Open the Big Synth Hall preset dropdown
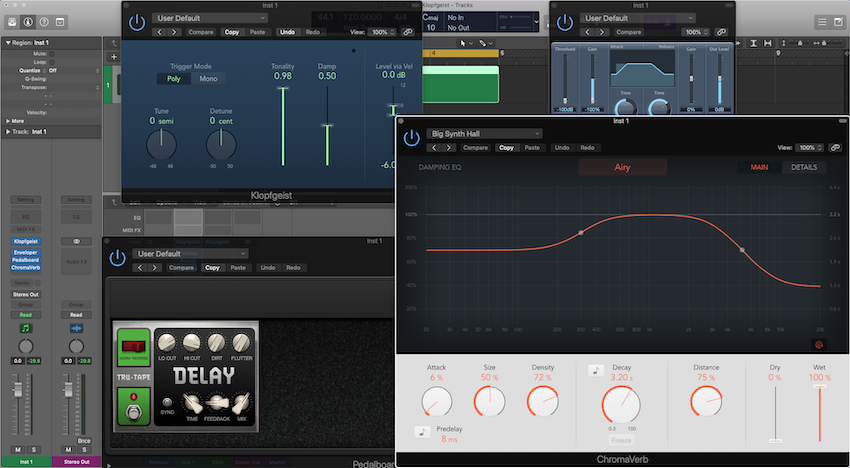850x468 pixels. pos(484,133)
